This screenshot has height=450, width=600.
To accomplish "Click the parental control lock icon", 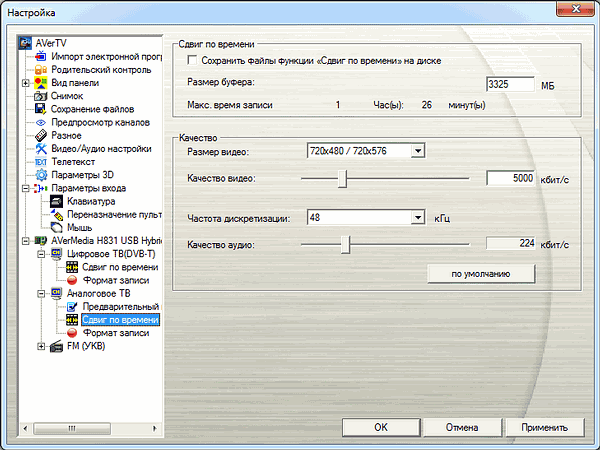I will pos(41,70).
